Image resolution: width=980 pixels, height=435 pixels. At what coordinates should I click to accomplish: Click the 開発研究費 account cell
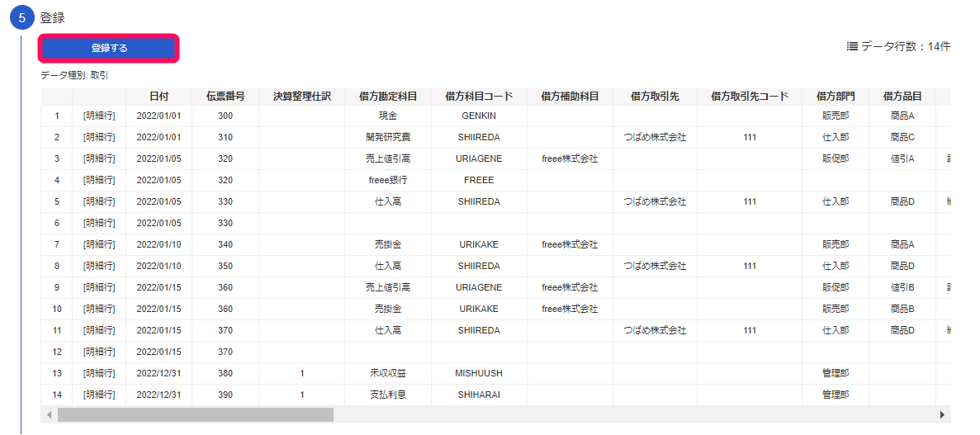pyautogui.click(x=388, y=138)
